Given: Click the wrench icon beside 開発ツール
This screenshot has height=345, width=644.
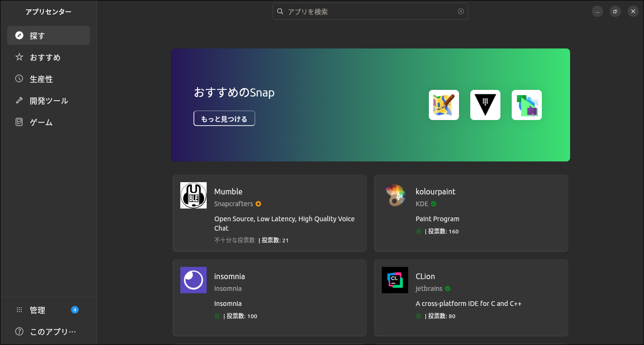Looking at the screenshot, I should pos(19,100).
